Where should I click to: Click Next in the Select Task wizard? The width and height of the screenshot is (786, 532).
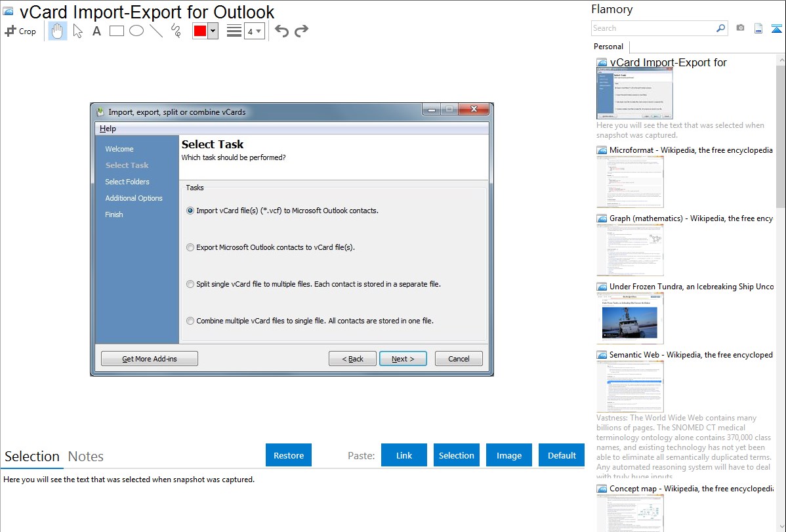pyautogui.click(x=403, y=359)
